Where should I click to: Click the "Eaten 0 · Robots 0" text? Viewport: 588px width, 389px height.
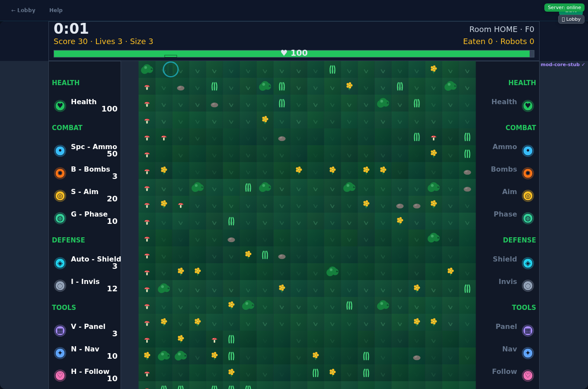coord(499,41)
